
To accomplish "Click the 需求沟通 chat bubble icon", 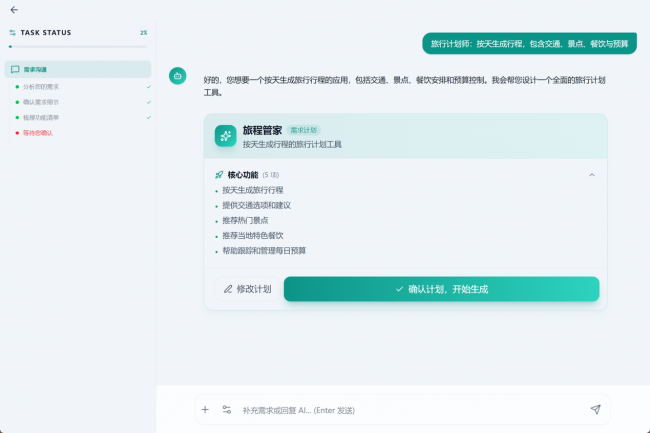I will coord(14,69).
